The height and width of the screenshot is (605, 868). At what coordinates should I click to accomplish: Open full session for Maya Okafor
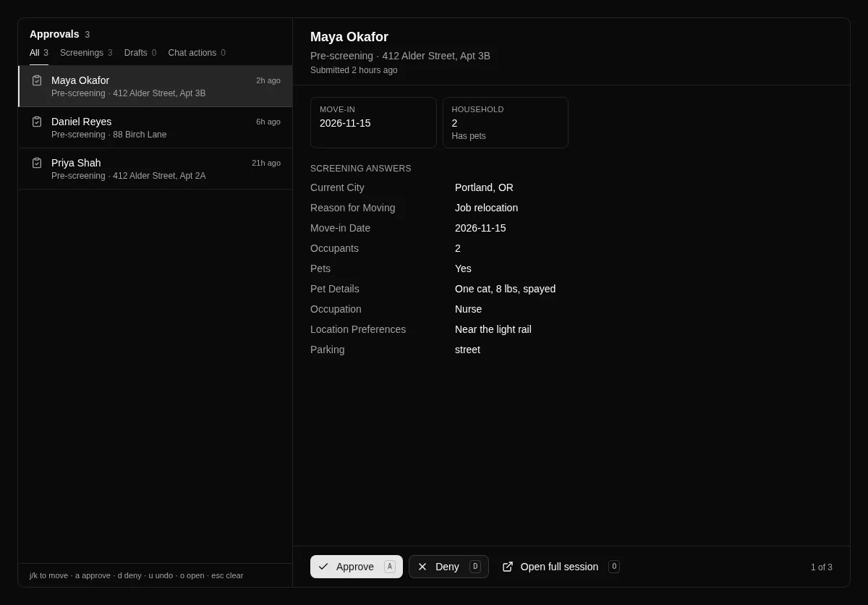click(561, 567)
